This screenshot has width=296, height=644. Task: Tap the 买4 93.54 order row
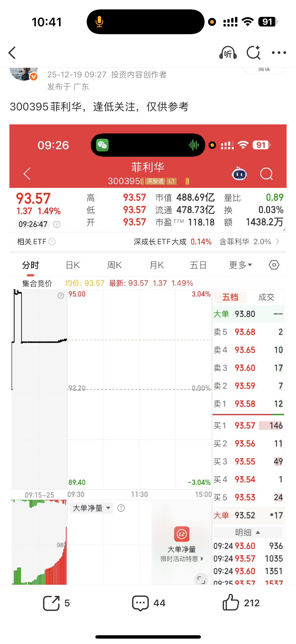[248, 479]
